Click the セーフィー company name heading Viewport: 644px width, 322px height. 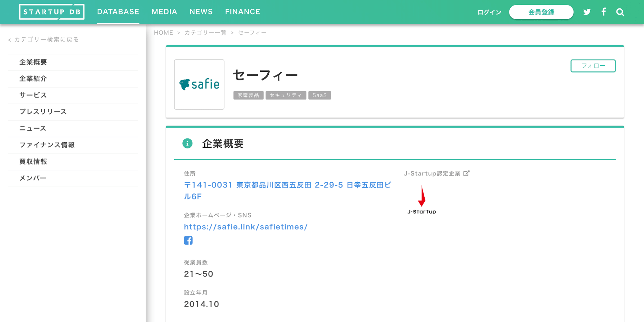coord(265,75)
